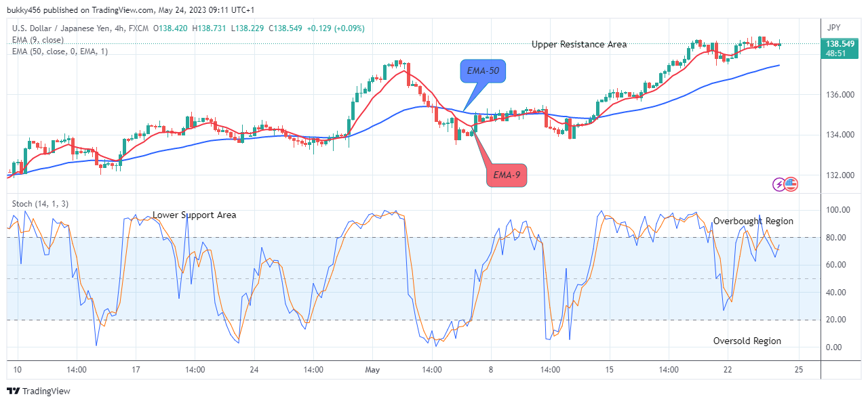Click the Lower Support Area text label
Image resolution: width=868 pixels, height=403 pixels.
[194, 215]
